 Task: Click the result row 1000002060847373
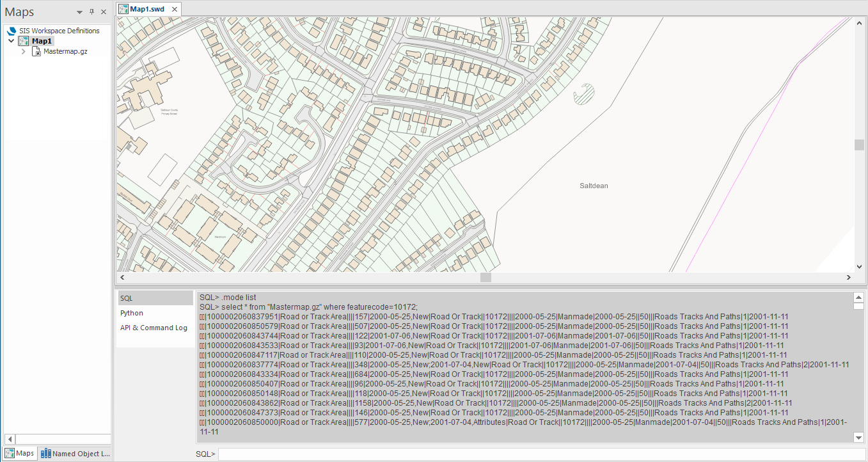coord(494,413)
